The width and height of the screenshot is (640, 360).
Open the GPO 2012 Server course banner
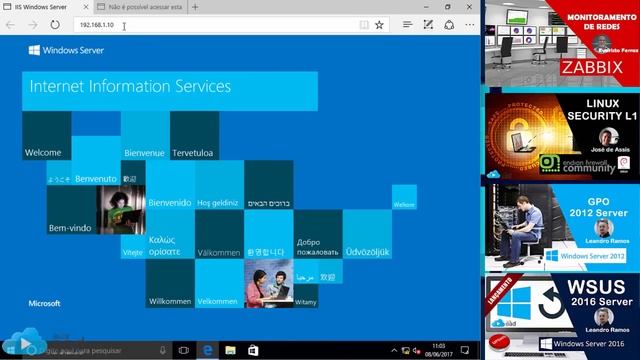tap(562, 228)
